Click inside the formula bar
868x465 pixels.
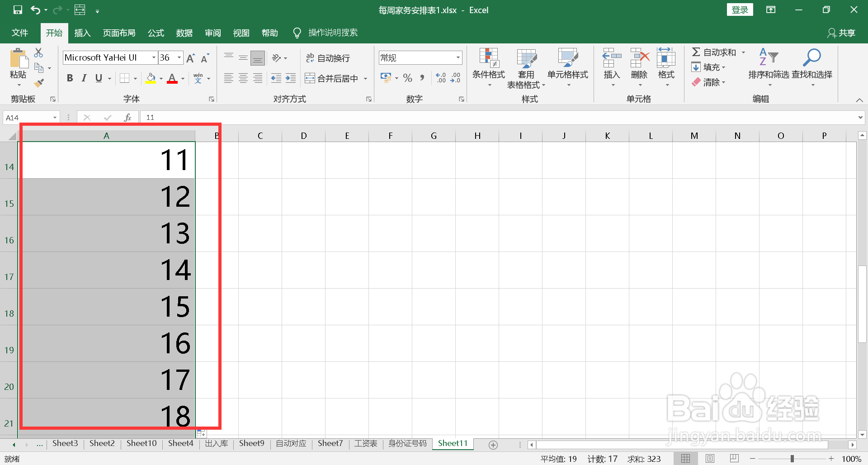271,117
